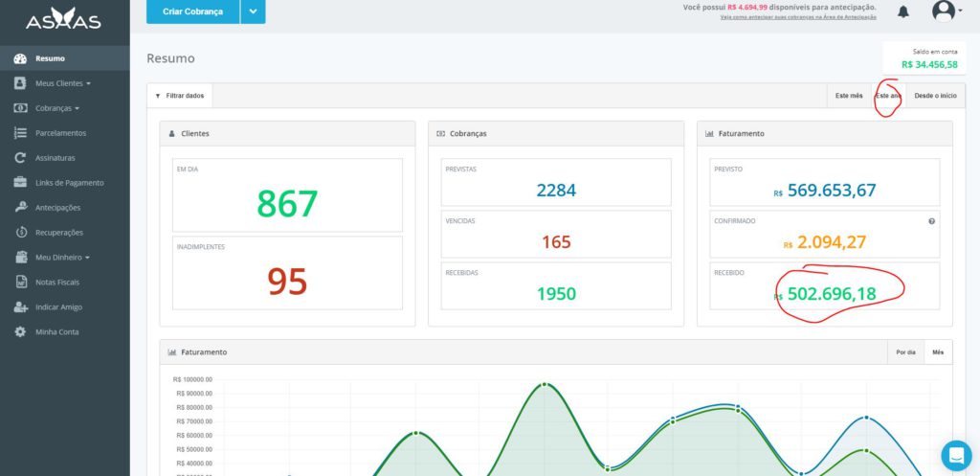The image size is (980, 476).
Task: Click the Notas Fiscais document icon
Action: click(x=20, y=283)
